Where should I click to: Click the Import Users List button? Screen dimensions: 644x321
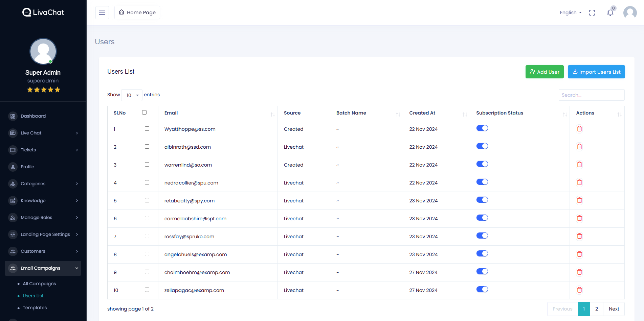[596, 72]
